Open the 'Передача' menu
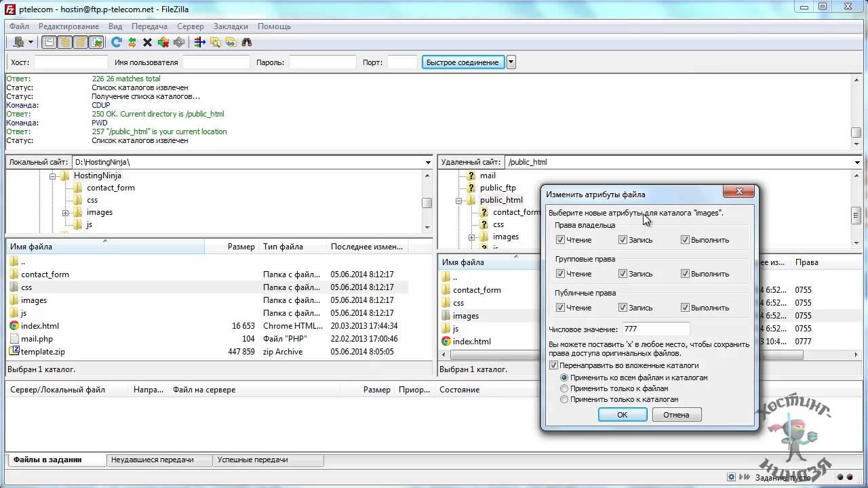The width and height of the screenshot is (868, 488). point(149,26)
